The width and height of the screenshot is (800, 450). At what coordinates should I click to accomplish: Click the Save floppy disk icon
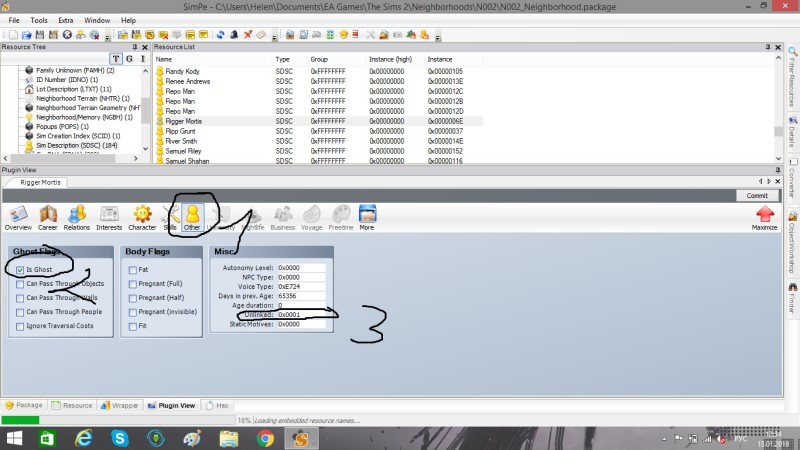pos(40,35)
